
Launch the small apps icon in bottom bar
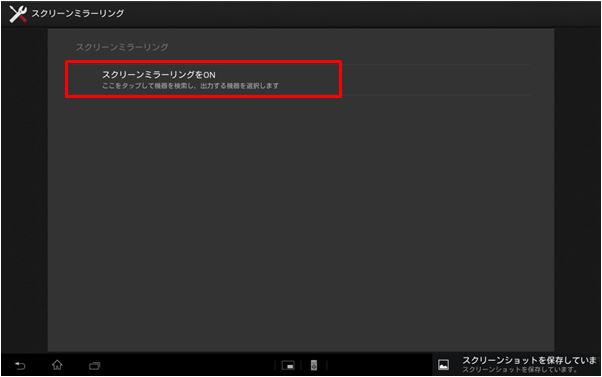(x=288, y=365)
